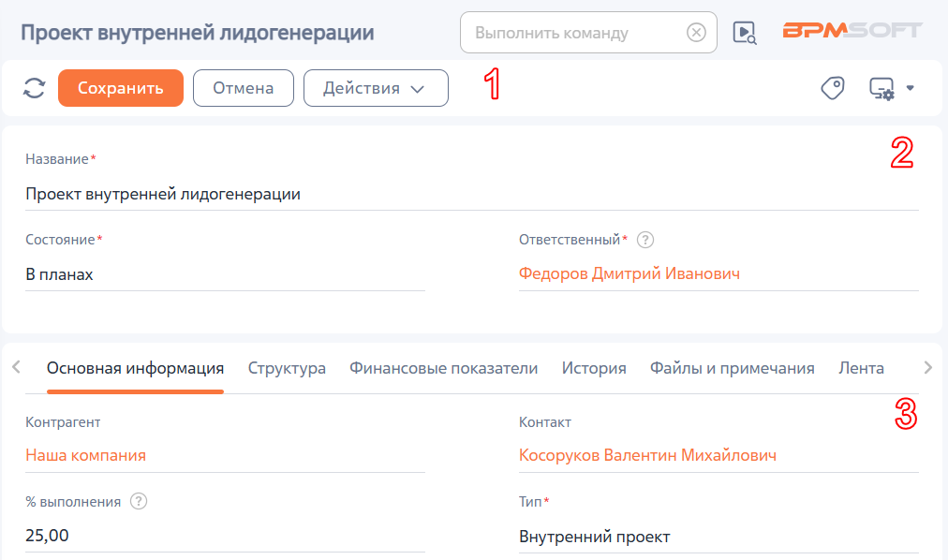948x560 pixels.
Task: Open the Структура tab
Action: pos(287,368)
